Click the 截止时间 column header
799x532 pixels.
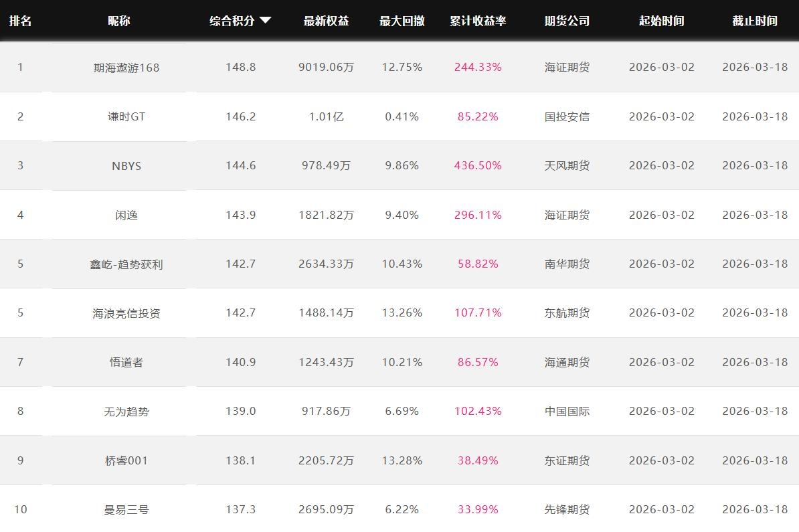point(754,21)
